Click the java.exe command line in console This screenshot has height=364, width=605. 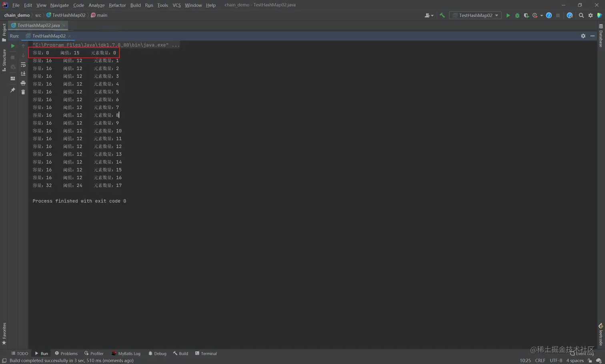[x=106, y=45]
